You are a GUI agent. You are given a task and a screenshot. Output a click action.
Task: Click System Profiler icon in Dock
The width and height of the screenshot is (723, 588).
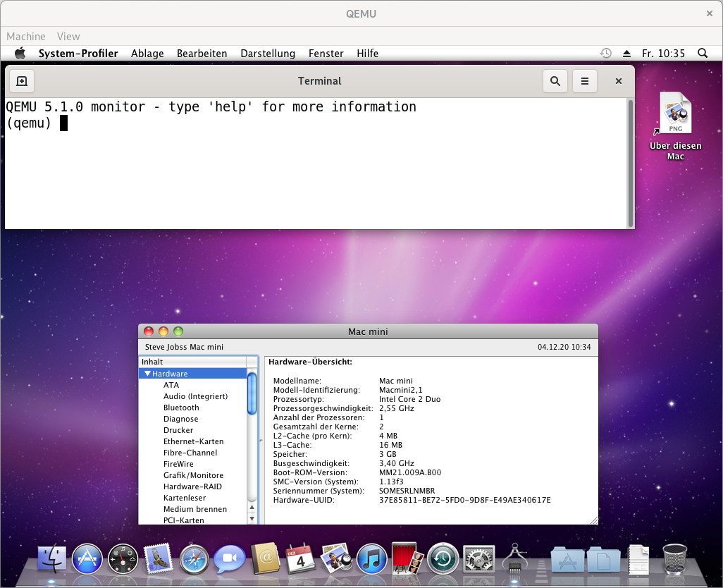tap(514, 558)
